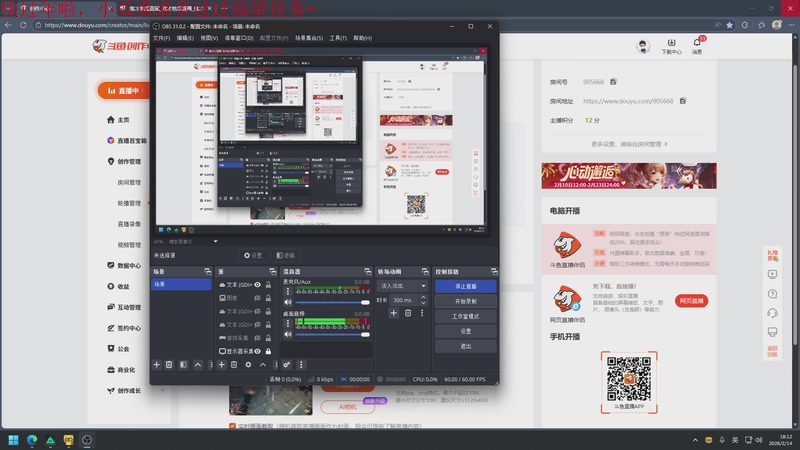Open 场景集合(S) menu in OBS

(x=309, y=38)
